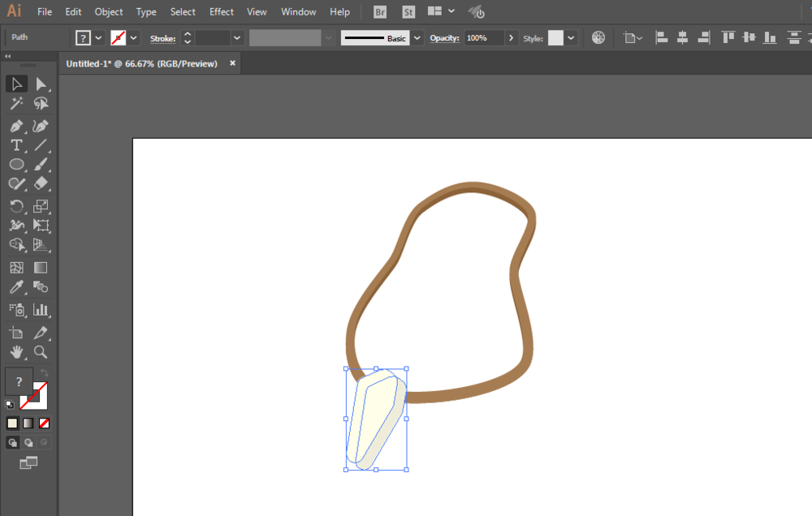The width and height of the screenshot is (812, 516).
Task: Choose the Eyedropper tool
Action: pos(16,287)
